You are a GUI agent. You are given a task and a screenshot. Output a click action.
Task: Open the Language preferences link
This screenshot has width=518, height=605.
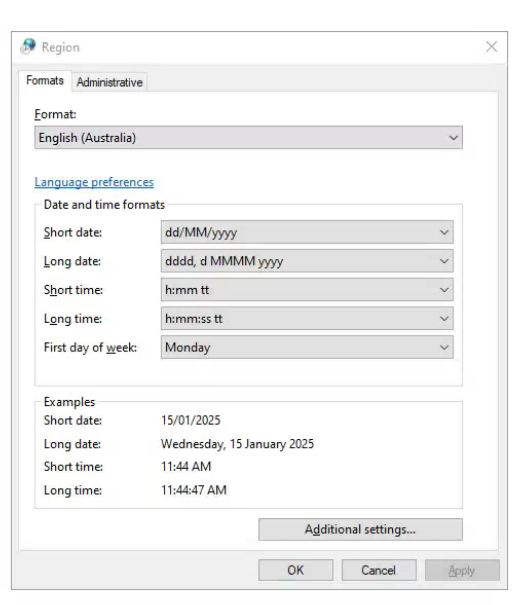[94, 182]
